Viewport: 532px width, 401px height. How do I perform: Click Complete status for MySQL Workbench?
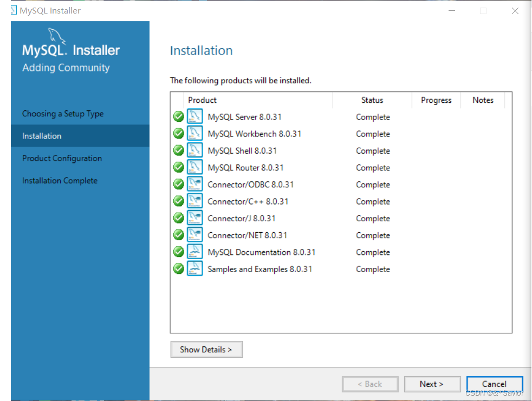pos(373,134)
